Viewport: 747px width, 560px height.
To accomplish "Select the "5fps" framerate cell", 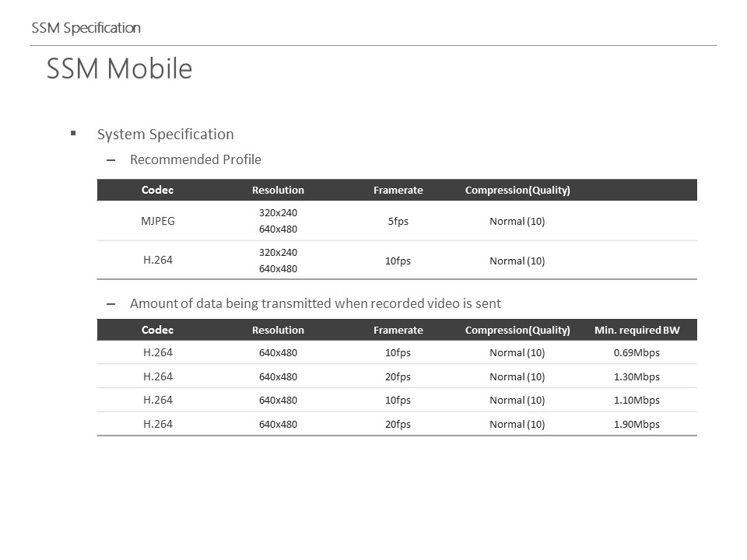I will [398, 221].
